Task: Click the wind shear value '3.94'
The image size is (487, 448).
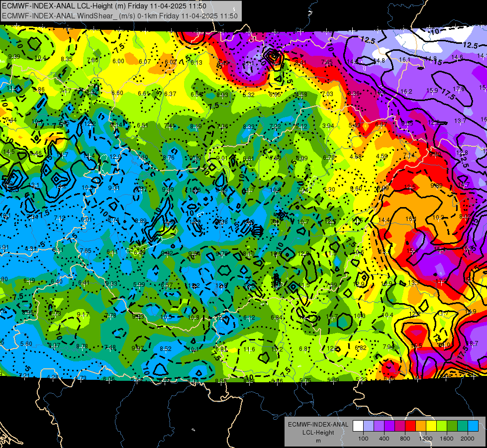Action: [x=328, y=125]
